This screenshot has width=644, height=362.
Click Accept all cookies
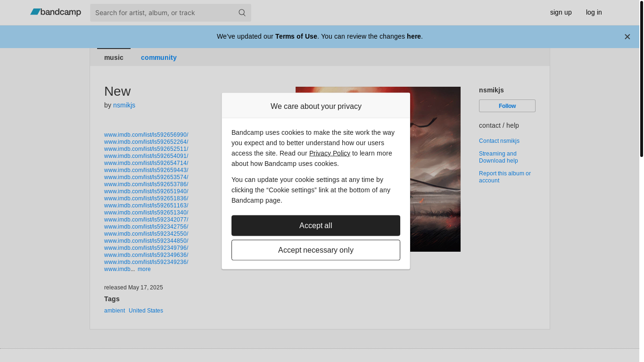(x=316, y=225)
